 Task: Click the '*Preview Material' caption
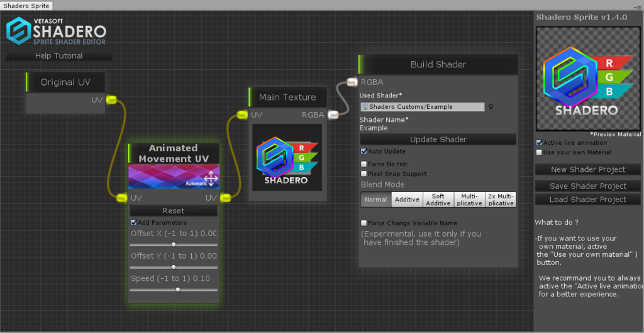pyautogui.click(x=615, y=135)
